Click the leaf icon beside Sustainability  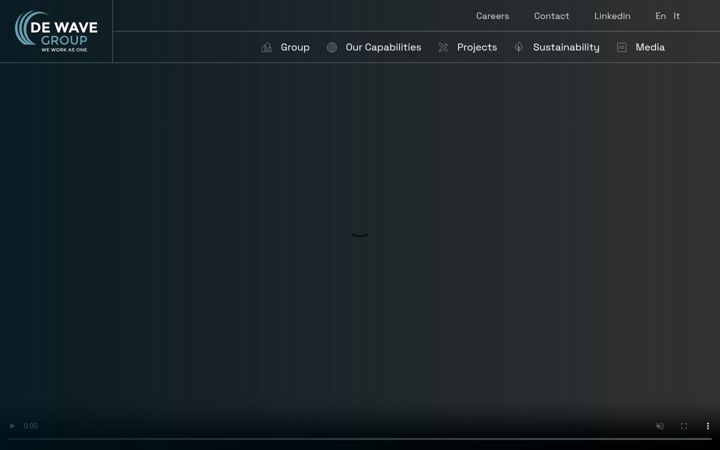(519, 47)
